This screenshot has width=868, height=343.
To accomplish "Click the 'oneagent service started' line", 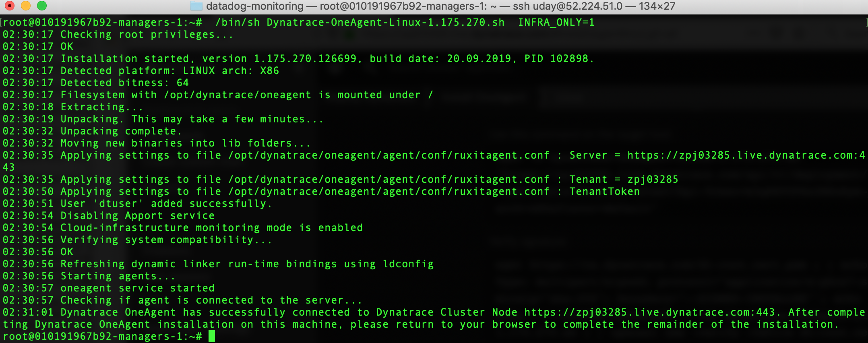I will pos(109,288).
